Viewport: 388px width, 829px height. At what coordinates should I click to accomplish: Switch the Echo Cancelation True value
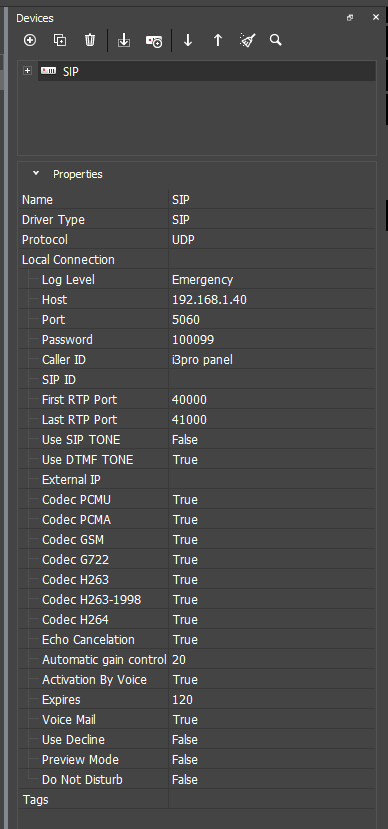(272, 640)
